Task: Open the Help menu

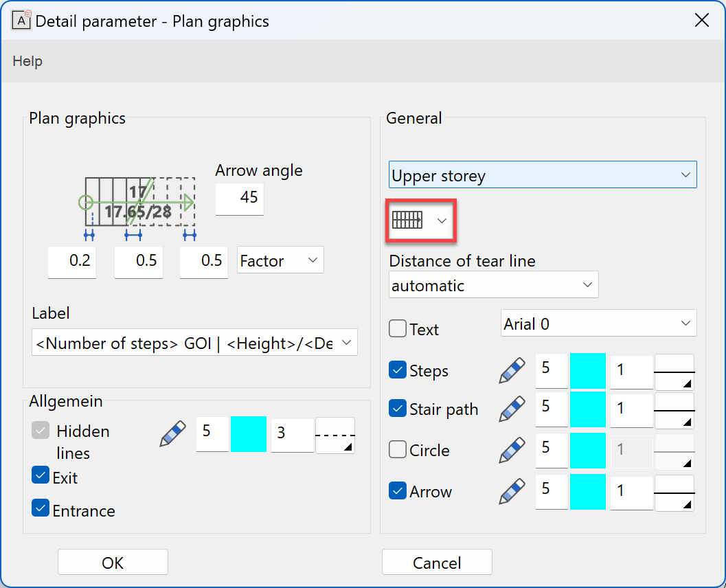Action: [x=27, y=60]
